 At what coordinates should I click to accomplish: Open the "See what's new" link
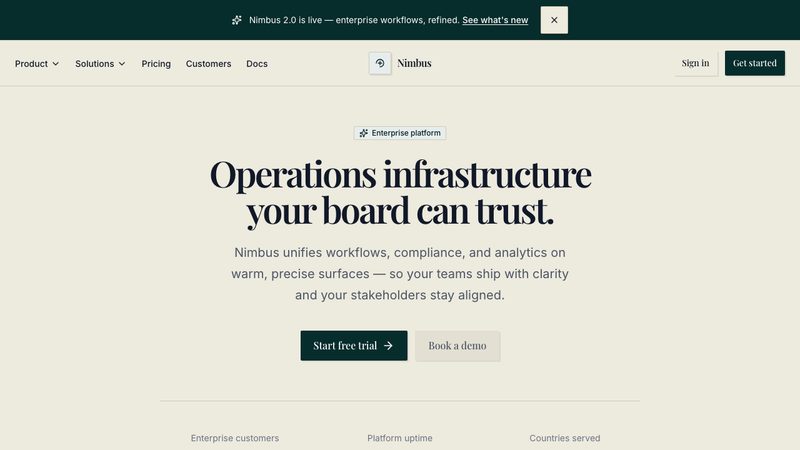coord(495,20)
